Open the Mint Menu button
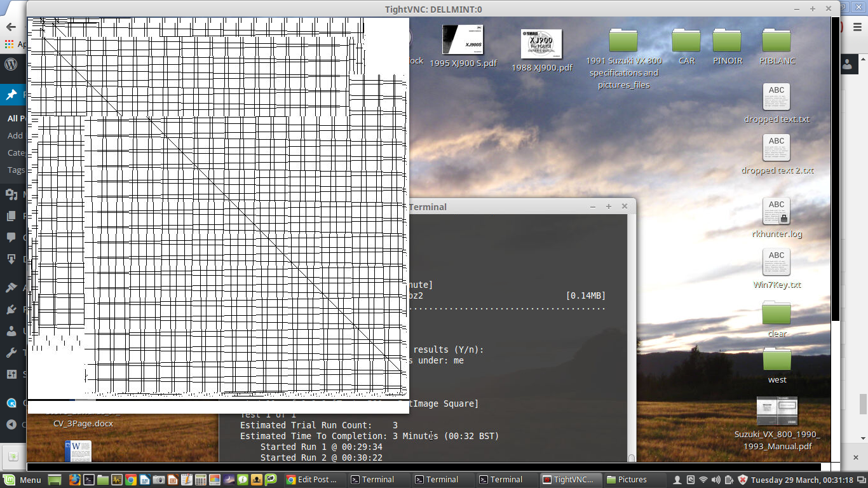The width and height of the screenshot is (868, 488). pos(22,480)
